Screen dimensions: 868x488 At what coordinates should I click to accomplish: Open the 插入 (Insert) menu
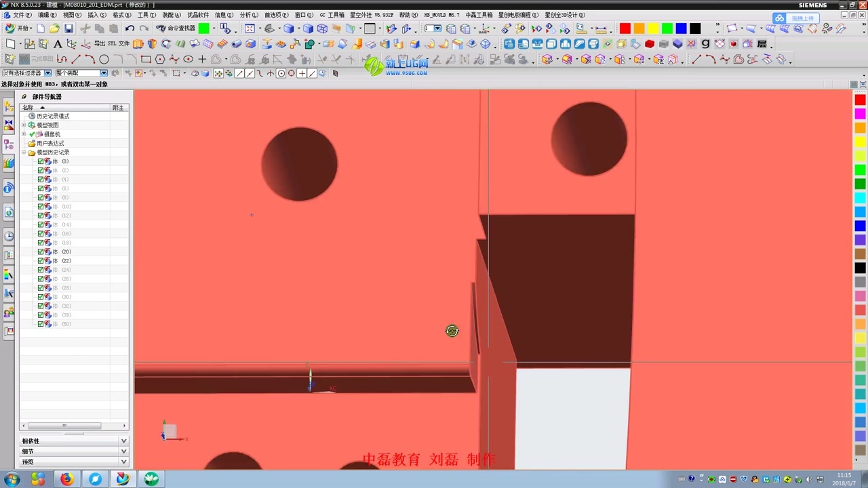[x=97, y=15]
